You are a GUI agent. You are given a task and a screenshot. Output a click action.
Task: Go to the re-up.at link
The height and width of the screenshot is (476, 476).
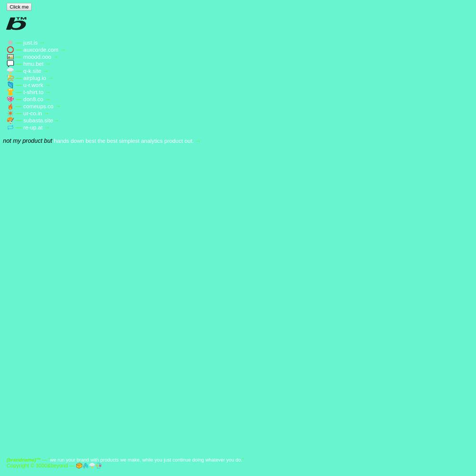click(33, 128)
